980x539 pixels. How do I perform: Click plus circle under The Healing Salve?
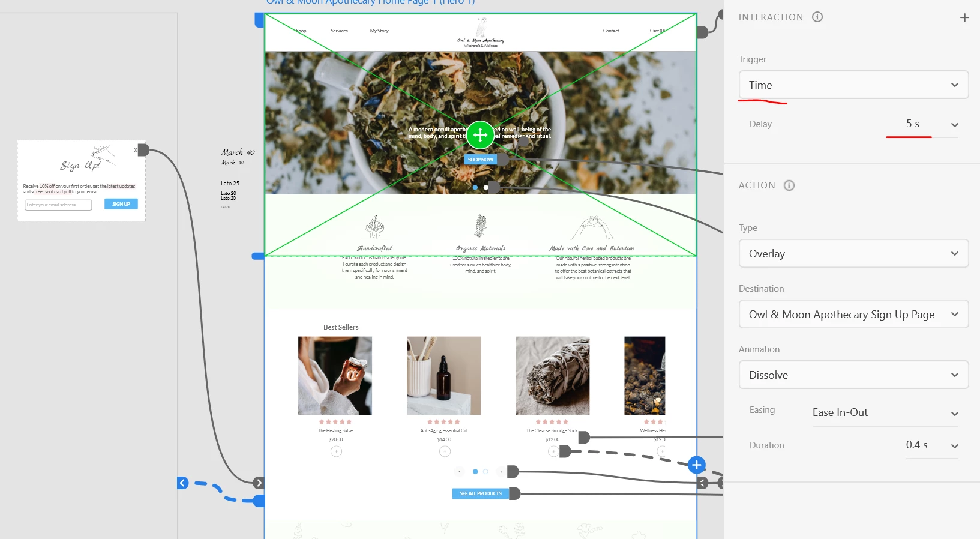click(336, 451)
